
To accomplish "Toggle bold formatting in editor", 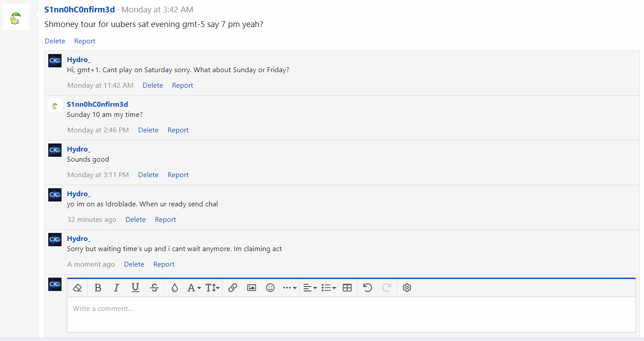I will (x=98, y=288).
